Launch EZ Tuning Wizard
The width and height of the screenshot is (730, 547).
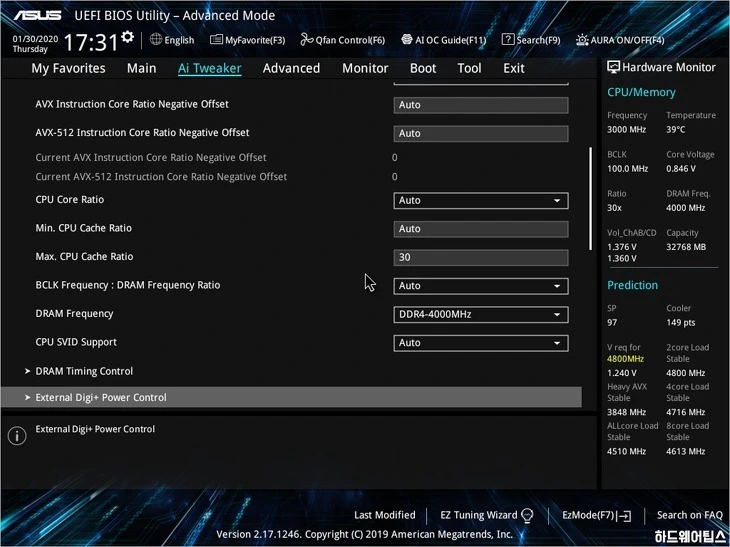coord(487,515)
